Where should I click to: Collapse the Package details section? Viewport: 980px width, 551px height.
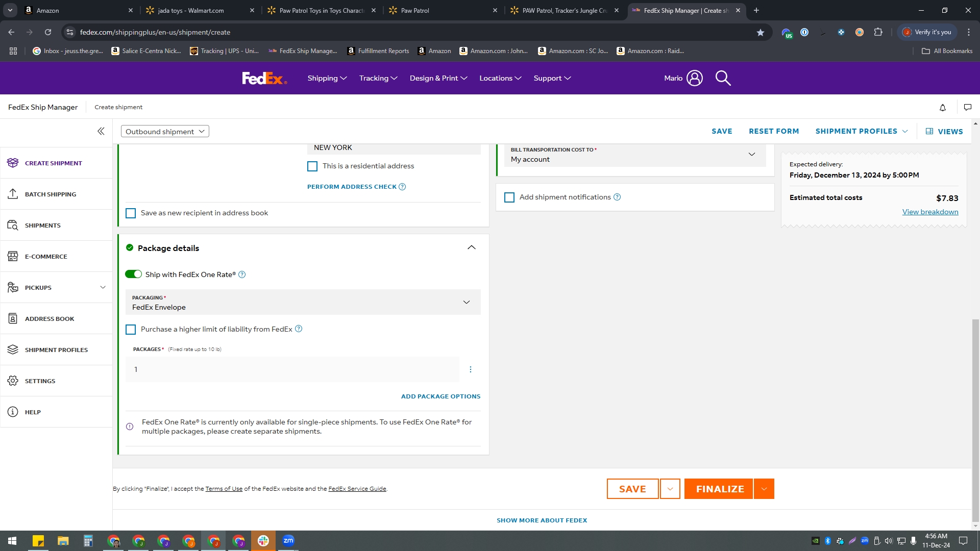click(472, 247)
